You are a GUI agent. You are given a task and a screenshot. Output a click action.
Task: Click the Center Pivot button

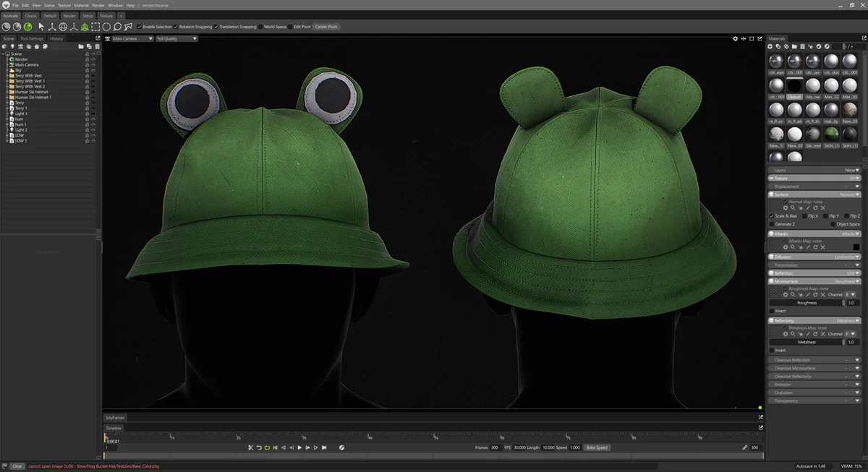(326, 27)
